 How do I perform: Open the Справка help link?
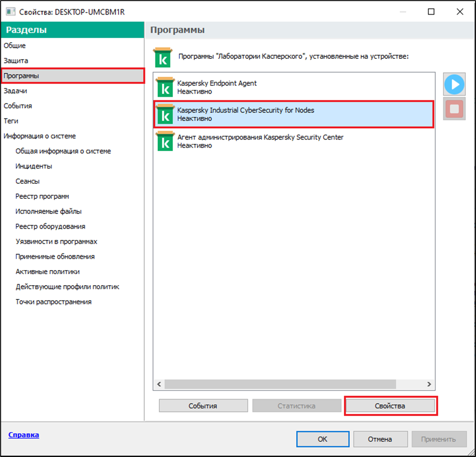24,434
